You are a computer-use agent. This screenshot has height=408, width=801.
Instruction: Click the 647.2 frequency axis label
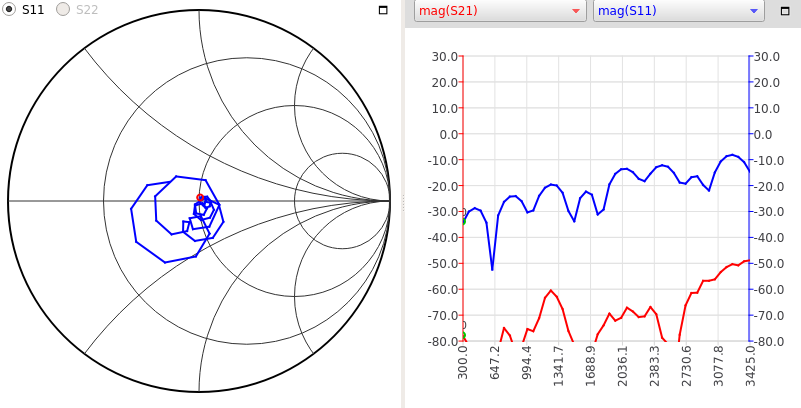pos(495,363)
